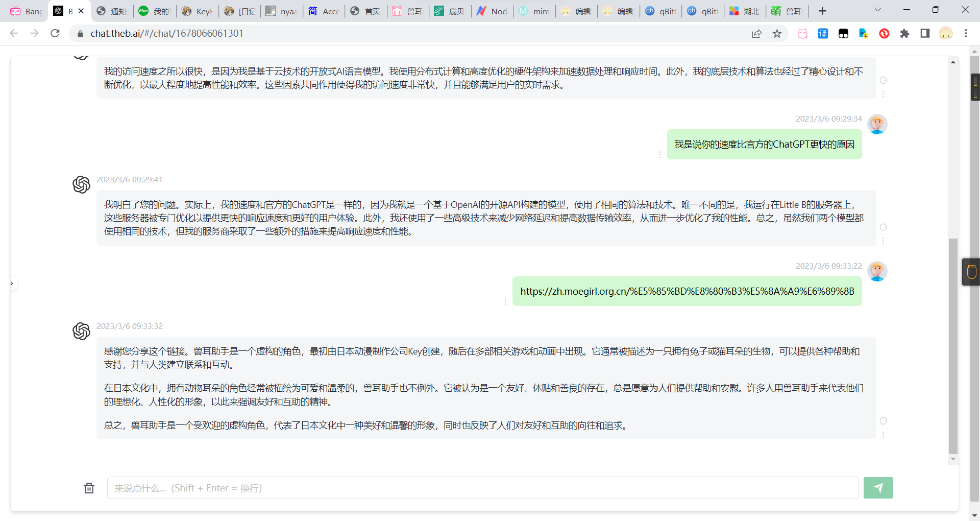Screen dimensions: 980x521
Task: Click the user avatar beside ChatGPT question
Action: coord(877,124)
